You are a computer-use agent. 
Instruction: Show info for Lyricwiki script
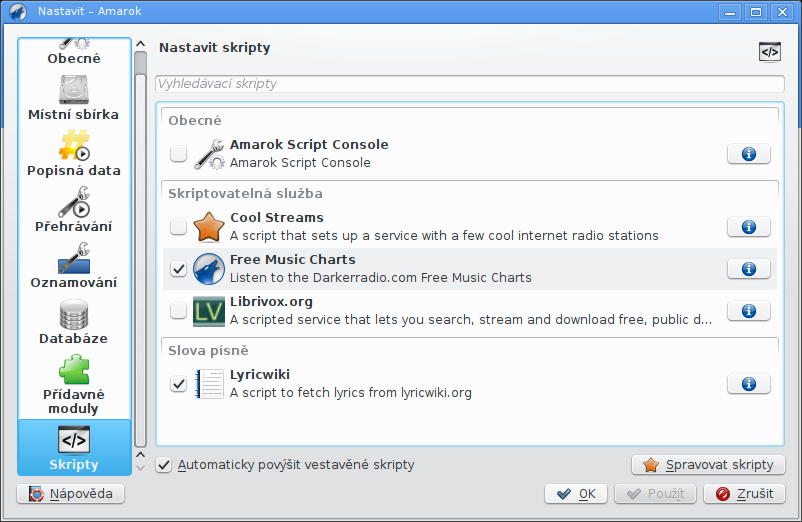pyautogui.click(x=749, y=384)
